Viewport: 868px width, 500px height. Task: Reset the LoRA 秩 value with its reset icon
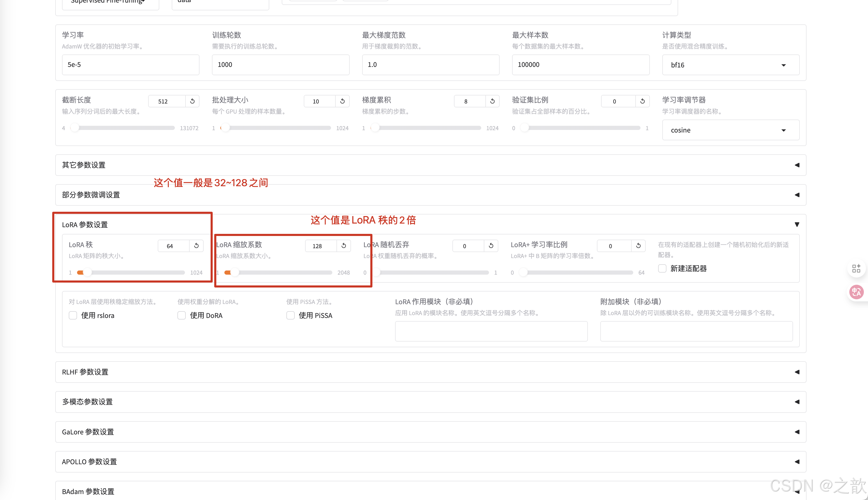tap(196, 246)
